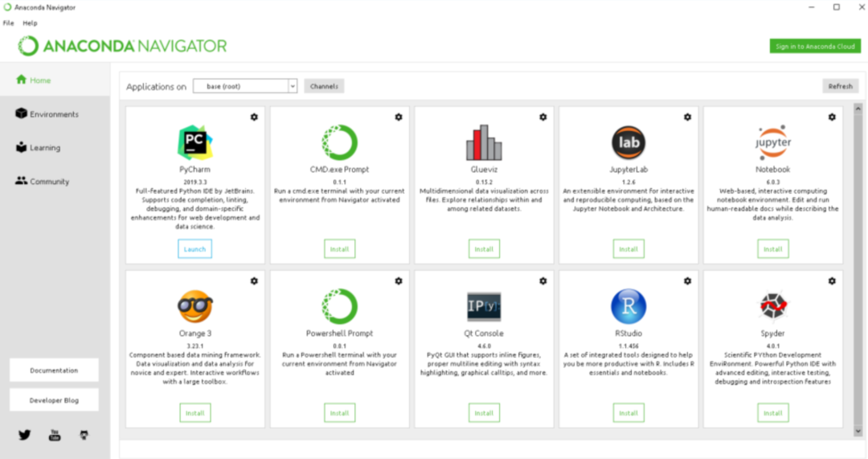
Task: Refresh the applications list
Action: 841,86
